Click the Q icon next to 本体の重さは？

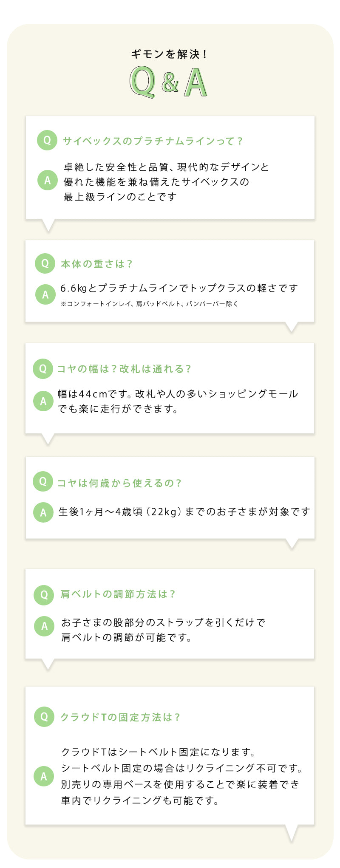[45, 263]
